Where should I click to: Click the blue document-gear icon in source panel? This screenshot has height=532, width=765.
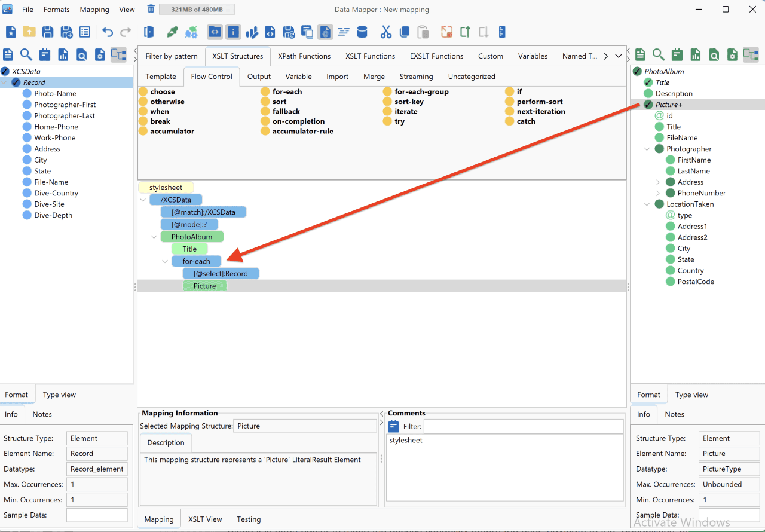[100, 55]
